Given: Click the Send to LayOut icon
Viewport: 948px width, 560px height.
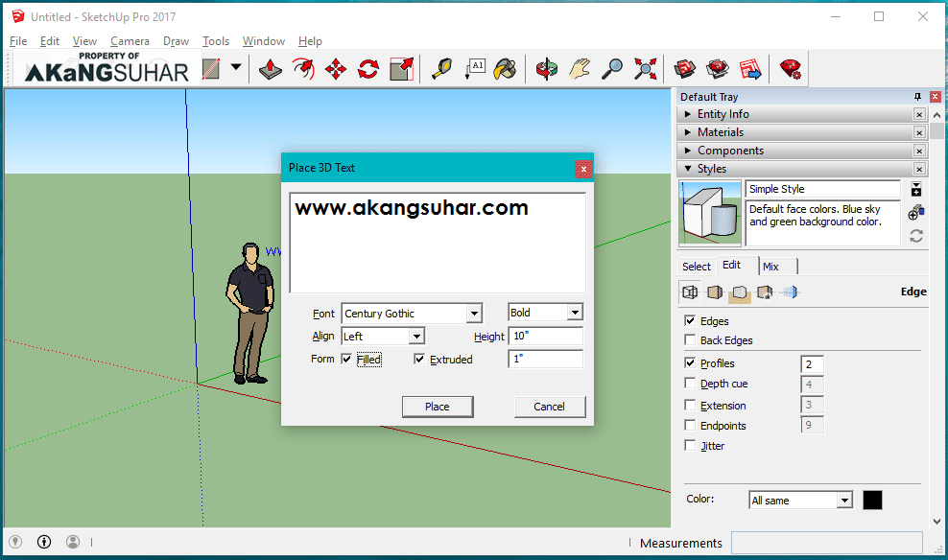Looking at the screenshot, I should tap(750, 69).
